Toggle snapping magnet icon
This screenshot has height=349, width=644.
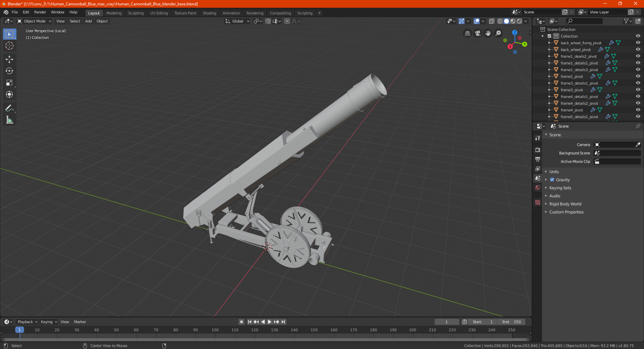click(x=268, y=21)
